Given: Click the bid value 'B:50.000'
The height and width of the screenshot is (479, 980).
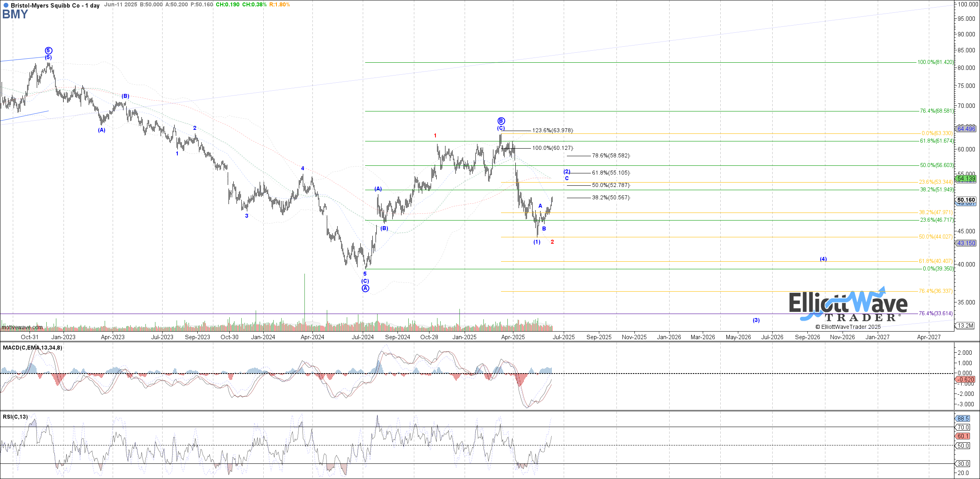Looking at the screenshot, I should click(x=151, y=5).
